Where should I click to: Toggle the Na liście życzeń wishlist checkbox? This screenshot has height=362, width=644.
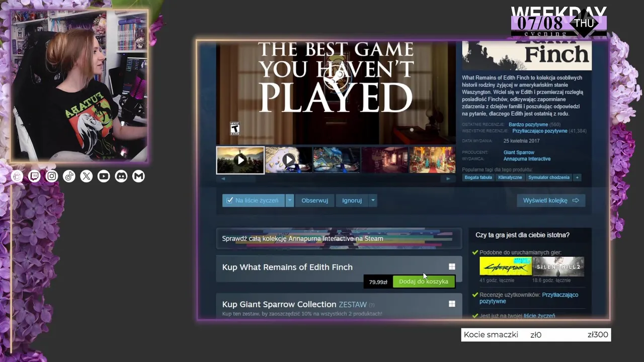coord(230,201)
